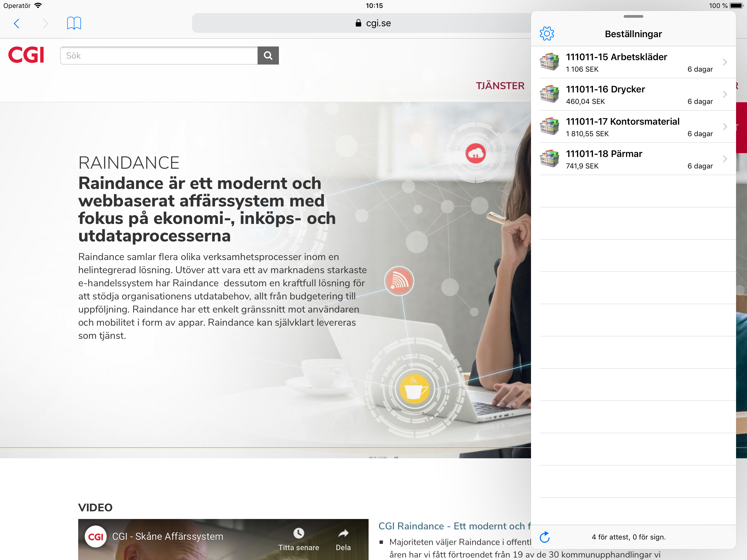Image resolution: width=747 pixels, height=560 pixels.
Task: Click the 460,04 SEK amount
Action: 585,101
